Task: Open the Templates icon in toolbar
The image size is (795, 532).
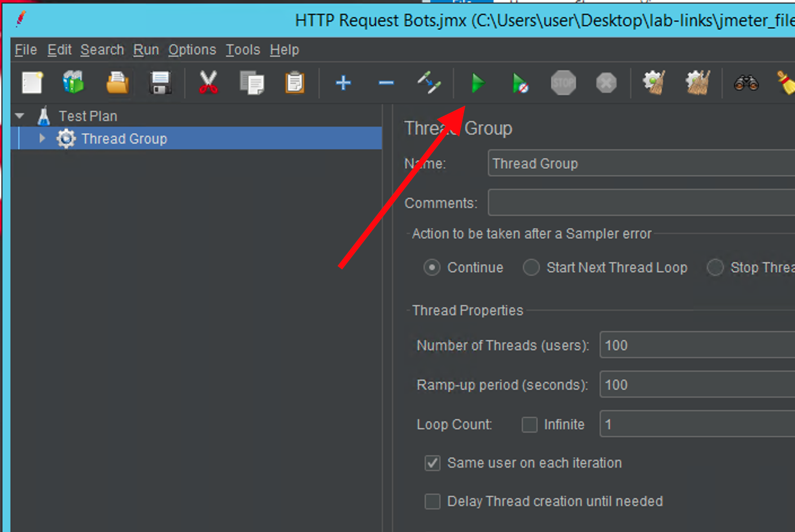Action: point(73,82)
